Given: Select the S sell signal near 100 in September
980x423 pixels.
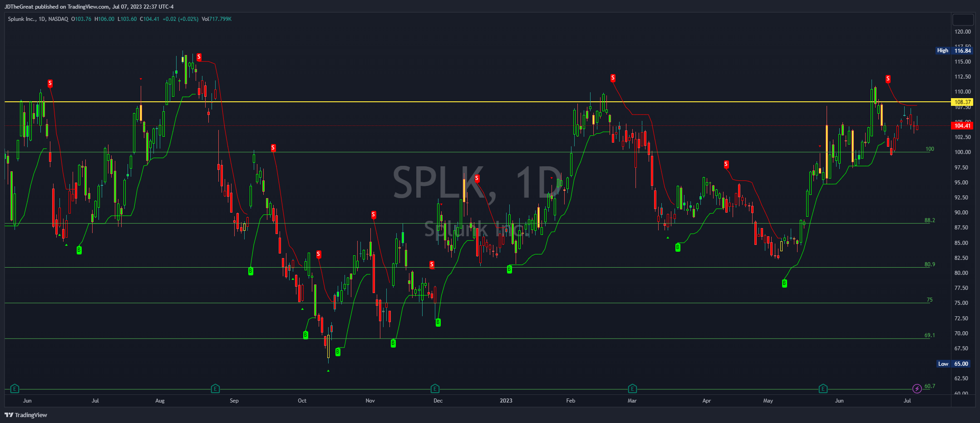Looking at the screenshot, I should point(273,148).
